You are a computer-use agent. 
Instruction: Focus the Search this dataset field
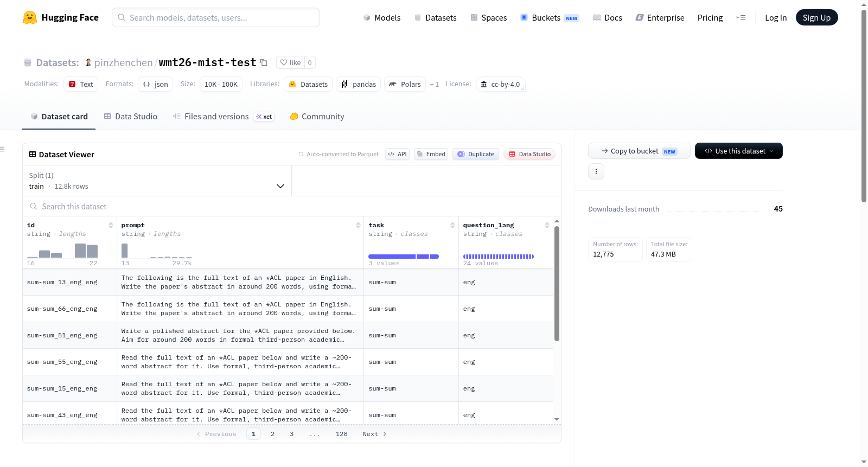[x=292, y=207]
